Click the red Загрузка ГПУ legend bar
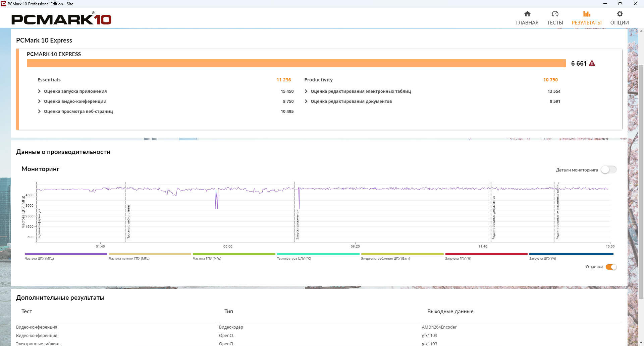The height and width of the screenshot is (346, 644). [486, 254]
